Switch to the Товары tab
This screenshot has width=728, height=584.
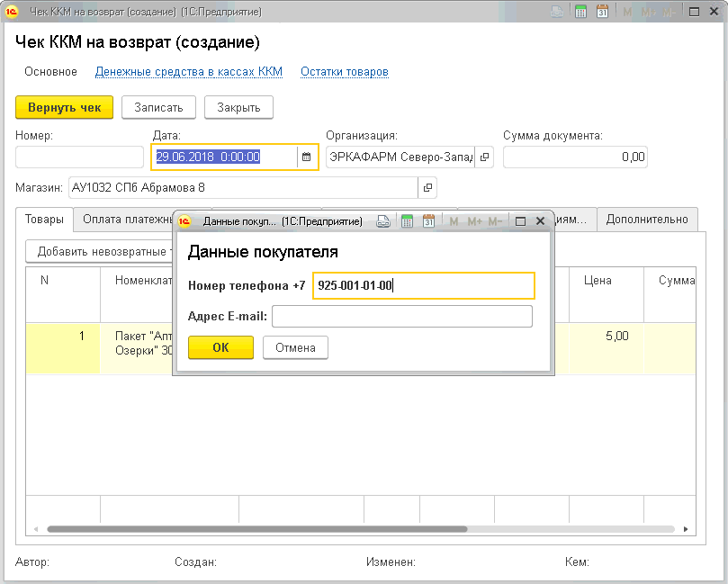(x=44, y=219)
